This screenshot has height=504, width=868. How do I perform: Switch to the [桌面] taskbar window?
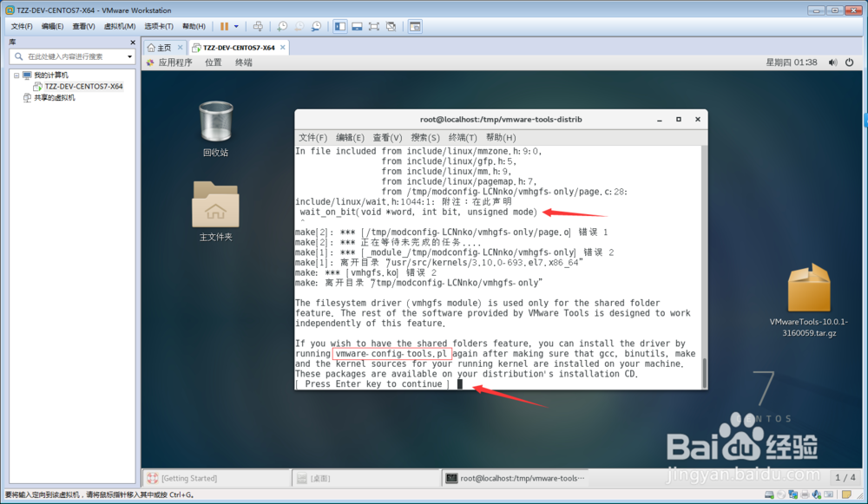pos(365,478)
